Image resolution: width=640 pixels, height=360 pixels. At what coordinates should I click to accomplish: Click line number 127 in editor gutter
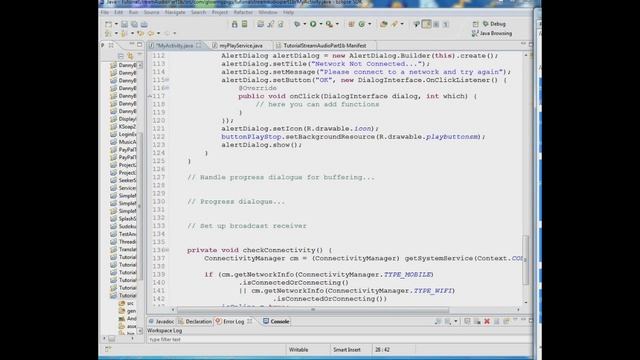click(x=158, y=178)
